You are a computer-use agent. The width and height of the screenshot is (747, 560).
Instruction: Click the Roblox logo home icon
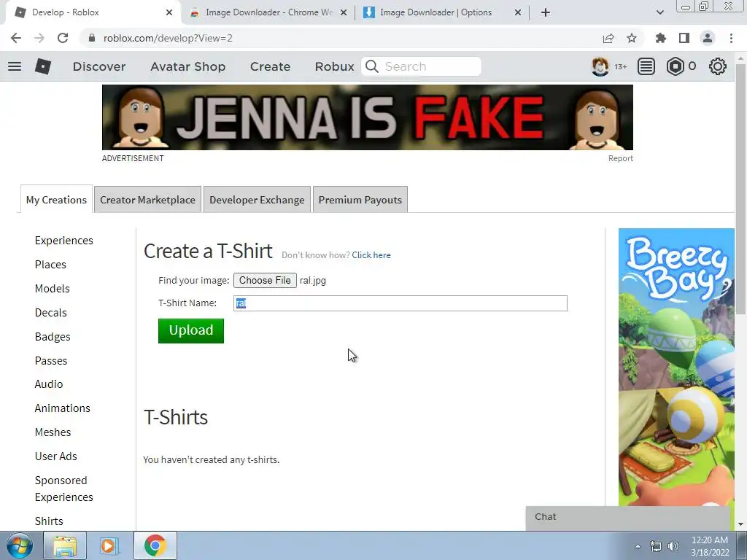(43, 66)
